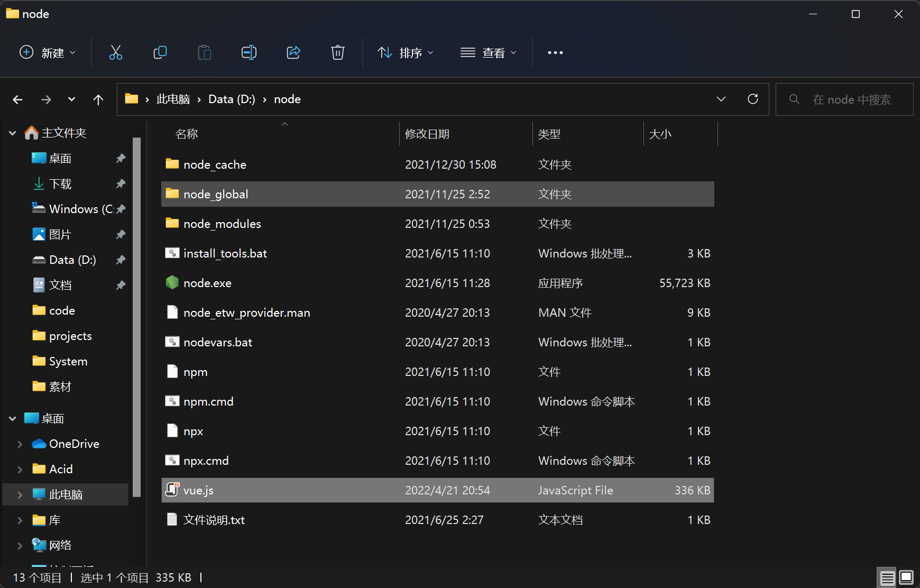Screen dimensions: 920x588
Task: Refresh the current folder view
Action: [x=753, y=99]
